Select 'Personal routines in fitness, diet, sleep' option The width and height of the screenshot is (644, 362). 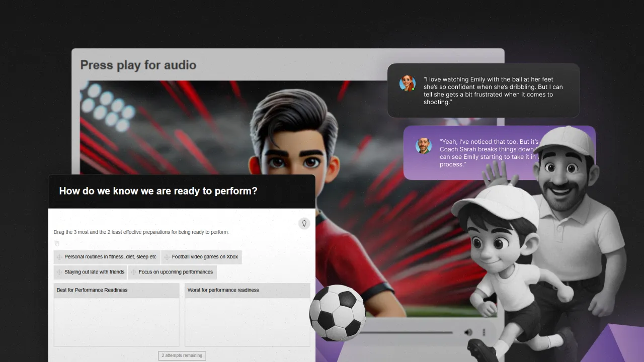click(x=110, y=257)
